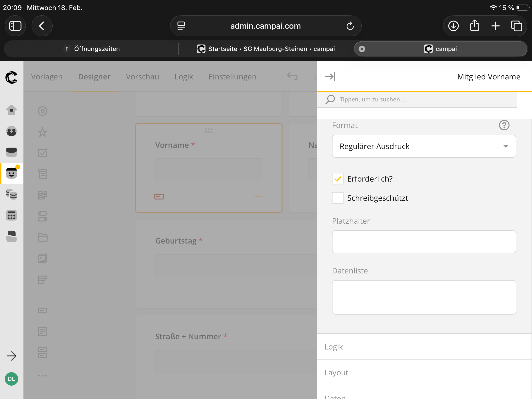Click the DL user avatar
Viewport: 532px width, 399px height.
click(11, 379)
